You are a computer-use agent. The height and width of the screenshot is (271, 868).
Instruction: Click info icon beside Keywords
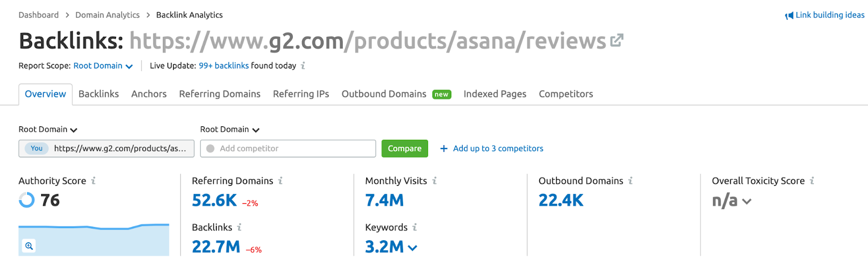pos(414,228)
